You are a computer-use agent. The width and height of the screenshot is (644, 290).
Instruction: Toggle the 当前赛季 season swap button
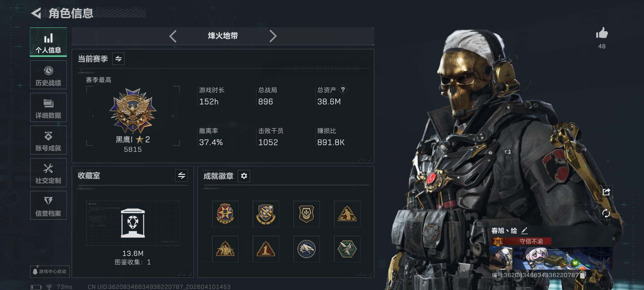[118, 59]
